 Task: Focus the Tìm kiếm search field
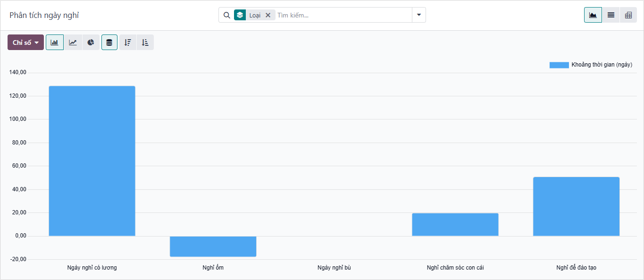click(x=342, y=15)
